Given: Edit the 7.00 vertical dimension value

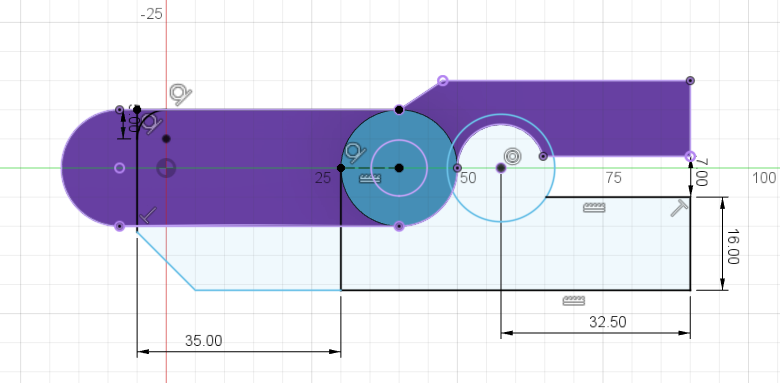Looking at the screenshot, I should (x=701, y=172).
